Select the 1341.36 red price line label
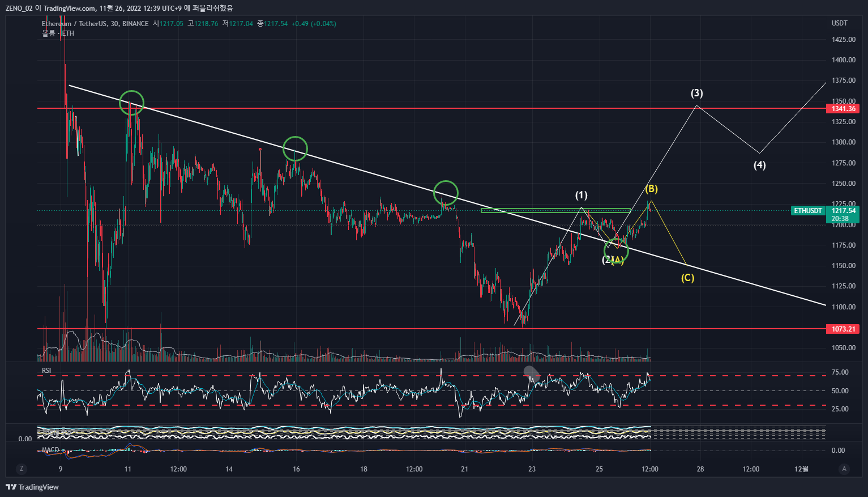 click(x=843, y=108)
